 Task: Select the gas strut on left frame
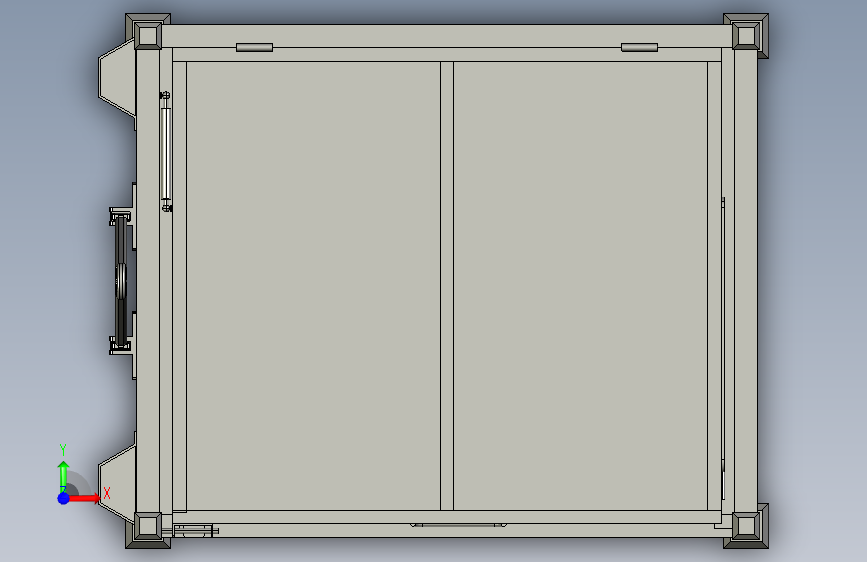[x=166, y=152]
